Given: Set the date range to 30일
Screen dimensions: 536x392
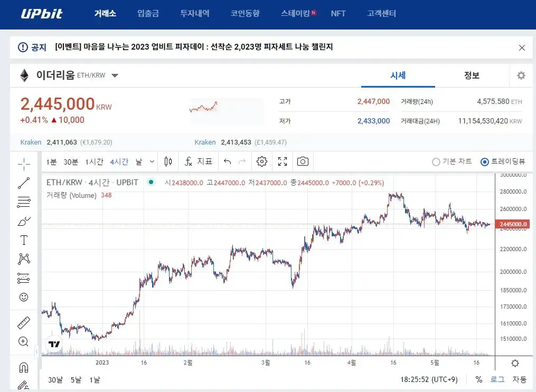Looking at the screenshot, I should tap(55, 380).
